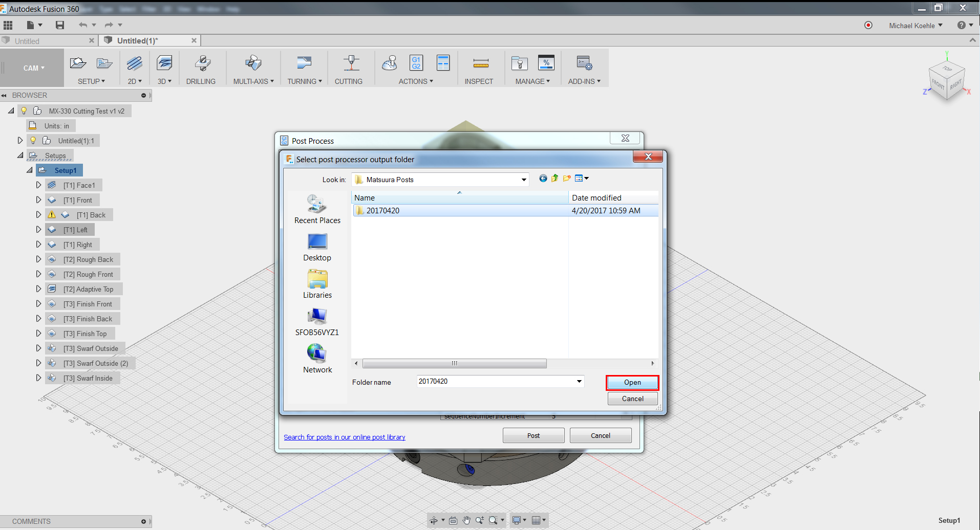Go up one folder level
Viewport: 980px width, 530px height.
(x=555, y=179)
